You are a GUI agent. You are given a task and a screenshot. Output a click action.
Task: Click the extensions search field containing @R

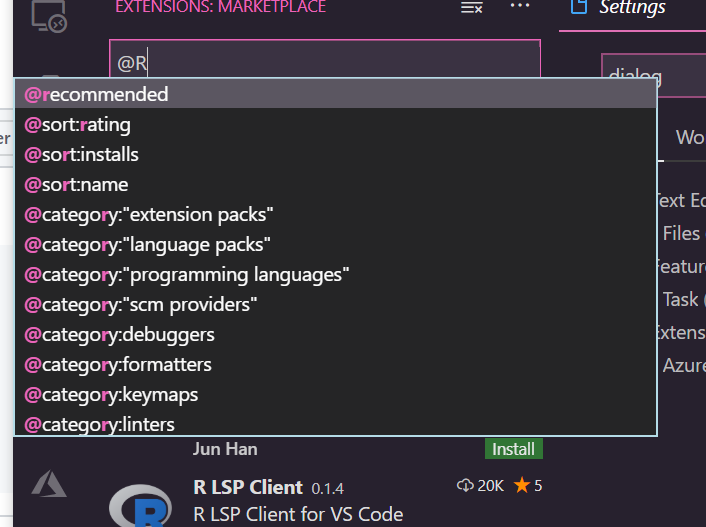325,59
